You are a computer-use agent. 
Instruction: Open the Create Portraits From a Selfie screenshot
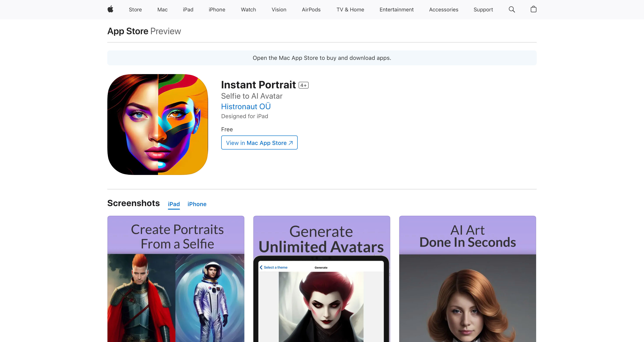coord(176,279)
